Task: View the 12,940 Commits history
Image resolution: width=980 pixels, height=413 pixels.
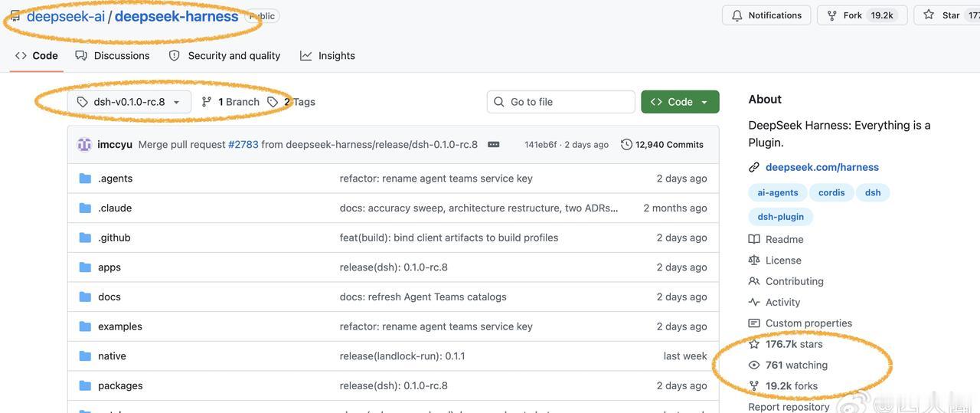Action: coord(662,144)
